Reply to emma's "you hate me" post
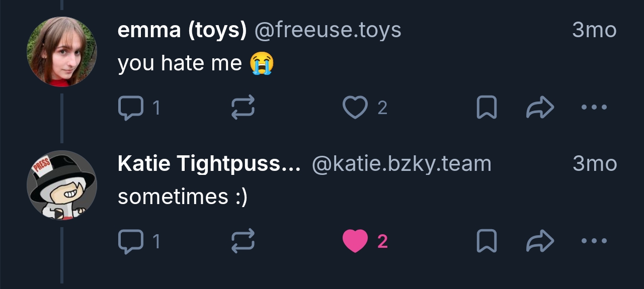This screenshot has width=644, height=289. click(x=130, y=108)
